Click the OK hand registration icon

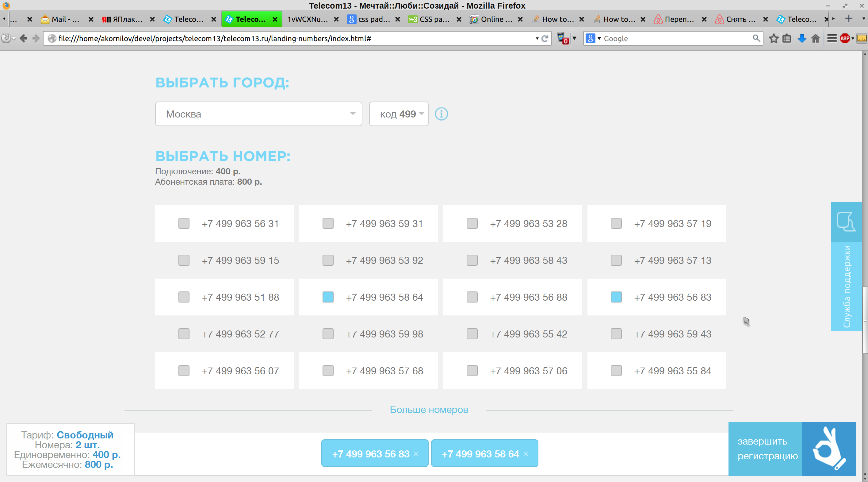click(x=828, y=449)
